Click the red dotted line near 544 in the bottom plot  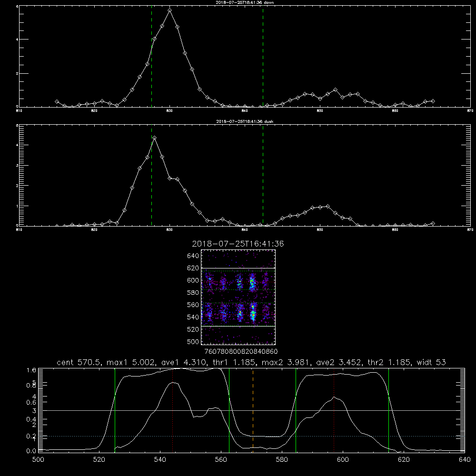(172, 410)
